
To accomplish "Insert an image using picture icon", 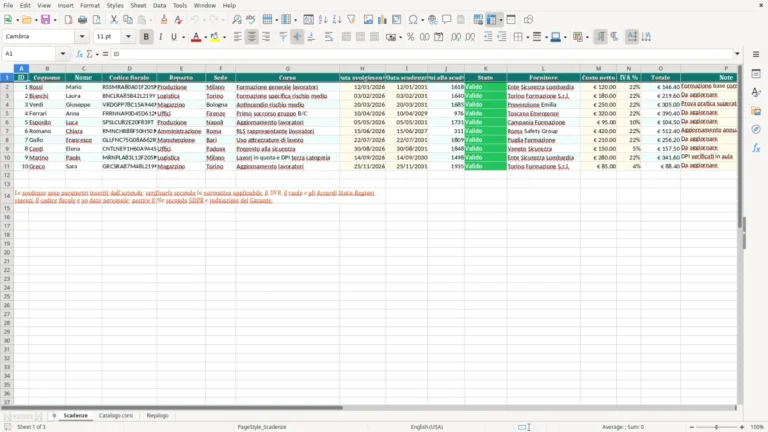I will click(368, 20).
